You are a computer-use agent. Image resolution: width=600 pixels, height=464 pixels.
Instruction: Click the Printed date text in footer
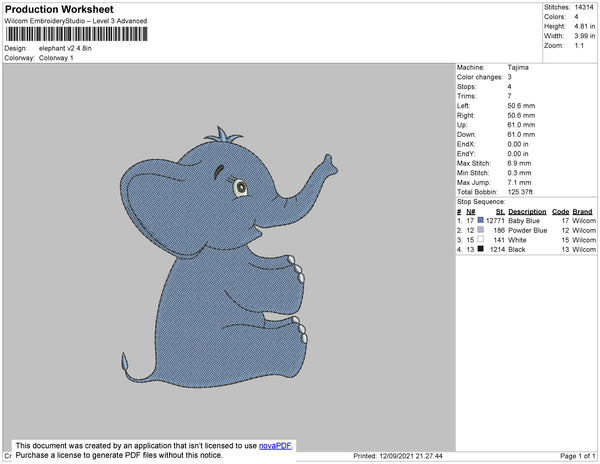coord(400,456)
